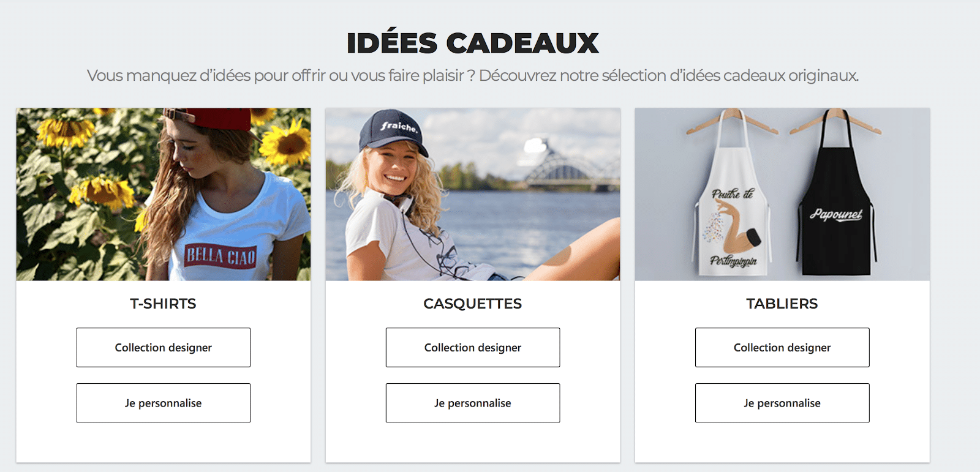
Task: Click the IDÉES CADEAUX heading
Action: coord(472,43)
